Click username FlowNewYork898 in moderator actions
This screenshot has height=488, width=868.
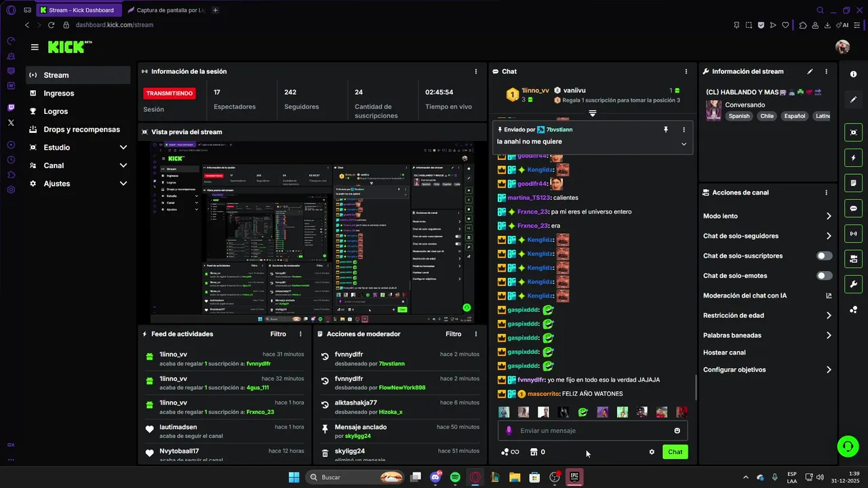point(402,388)
